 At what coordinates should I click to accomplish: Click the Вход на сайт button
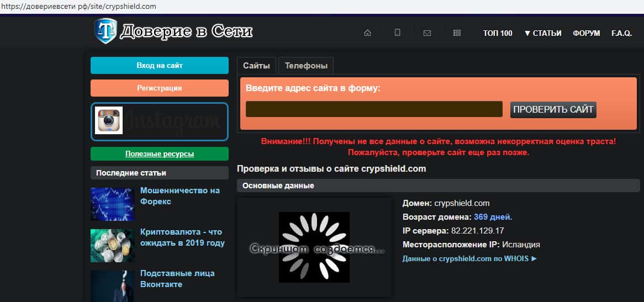click(x=160, y=65)
